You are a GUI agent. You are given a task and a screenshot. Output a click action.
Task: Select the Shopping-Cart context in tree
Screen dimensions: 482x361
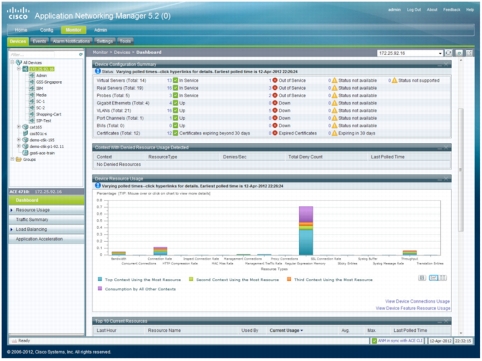[x=49, y=114]
